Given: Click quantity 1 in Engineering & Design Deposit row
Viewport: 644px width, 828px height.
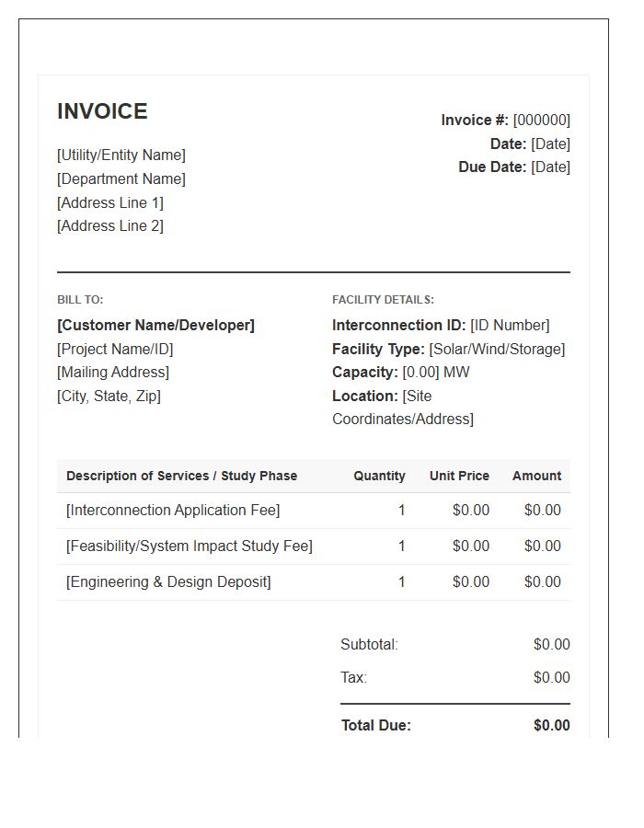Looking at the screenshot, I should click(402, 582).
